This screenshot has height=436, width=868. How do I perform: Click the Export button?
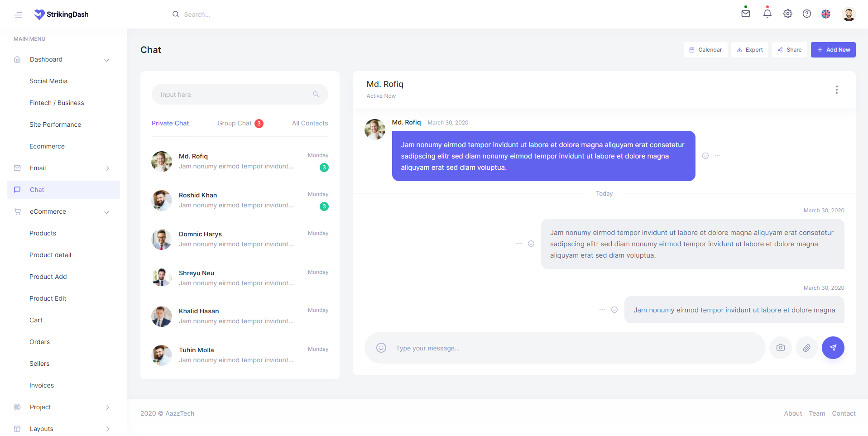coord(750,50)
